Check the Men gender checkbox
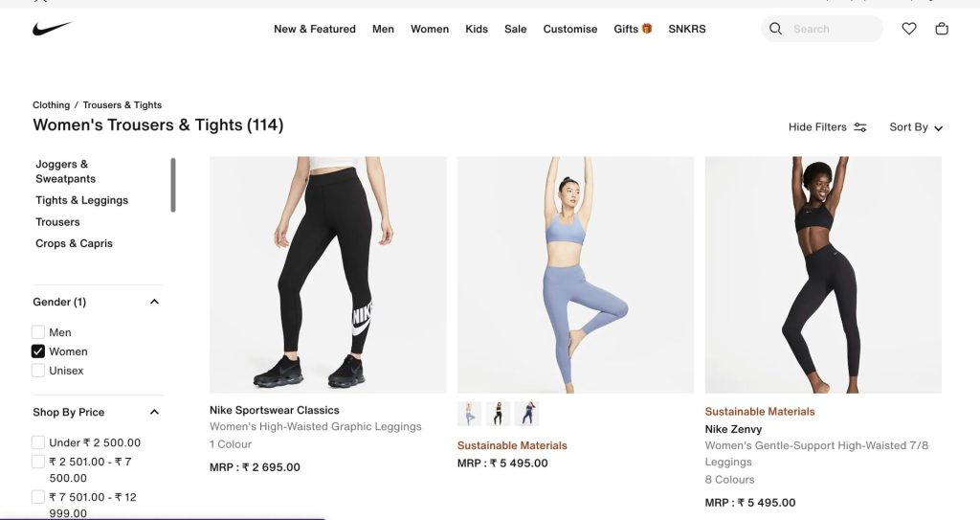This screenshot has height=520, width=980. pos(38,332)
